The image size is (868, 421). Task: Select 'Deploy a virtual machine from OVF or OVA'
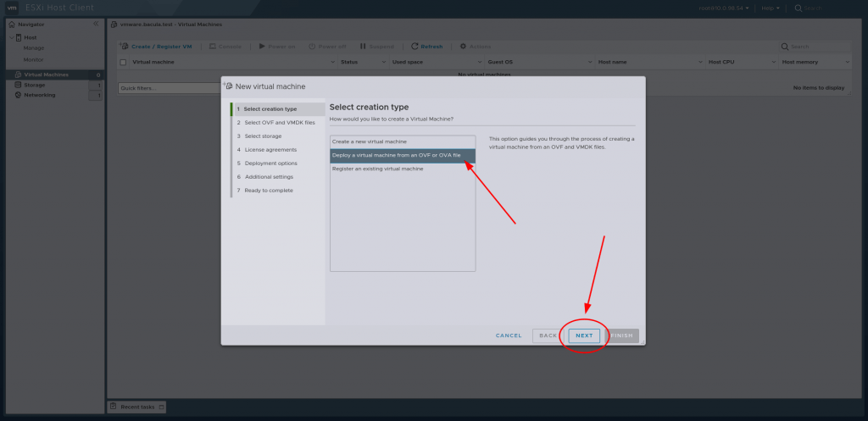[x=403, y=155]
